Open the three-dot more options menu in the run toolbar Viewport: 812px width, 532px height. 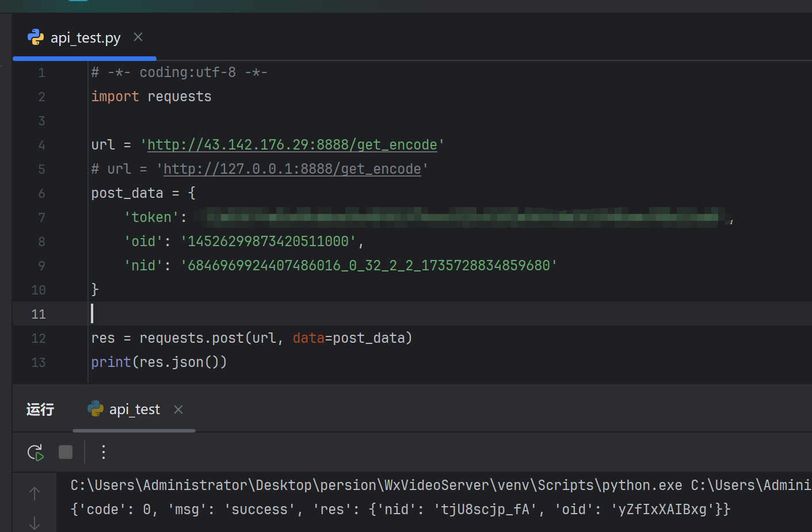(104, 452)
